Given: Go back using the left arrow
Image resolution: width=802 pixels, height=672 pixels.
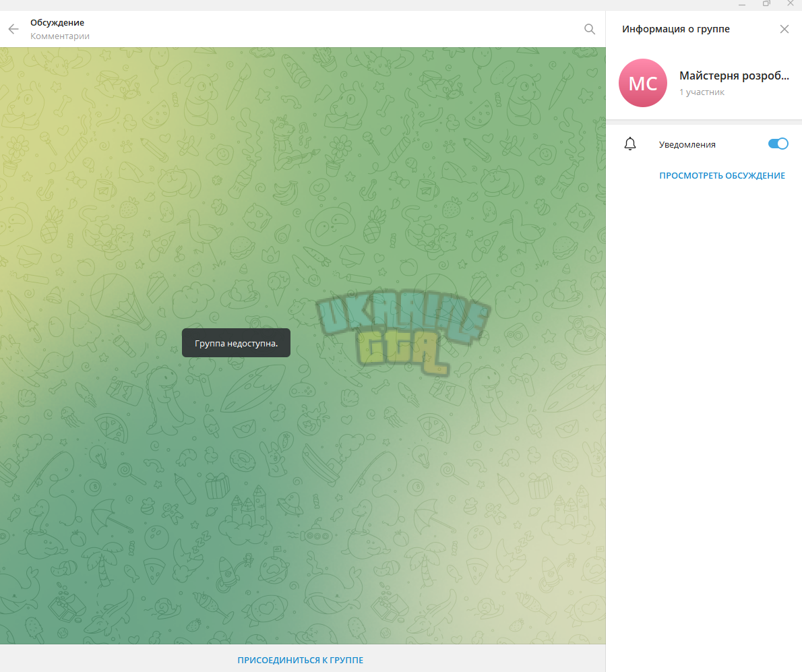Looking at the screenshot, I should tap(13, 29).
